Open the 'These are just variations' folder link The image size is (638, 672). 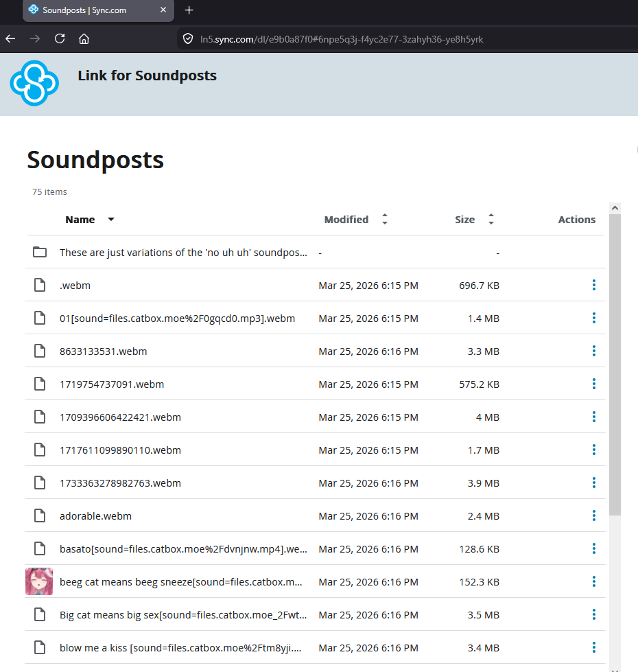click(183, 253)
